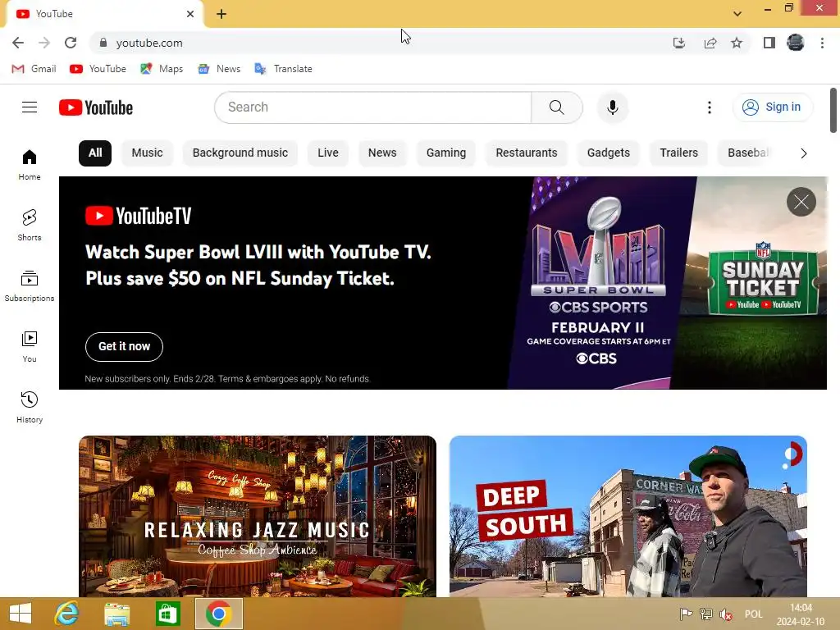Click the page vertical scrollbar
This screenshot has width=840, height=630.
(x=833, y=111)
